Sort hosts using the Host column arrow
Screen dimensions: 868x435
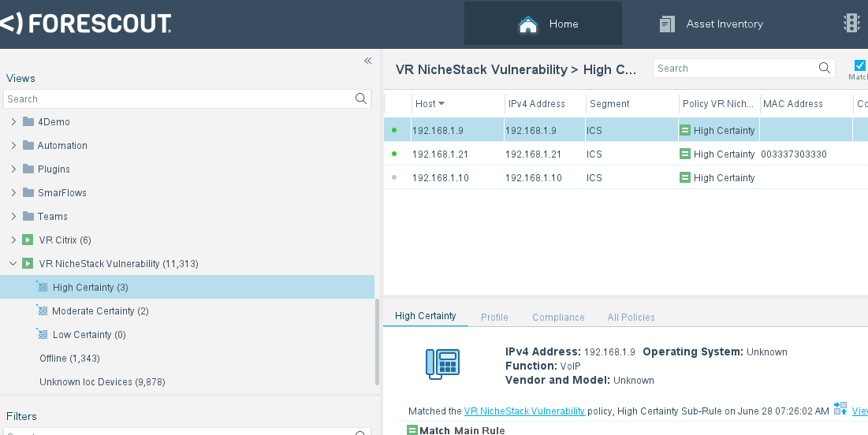pos(441,104)
